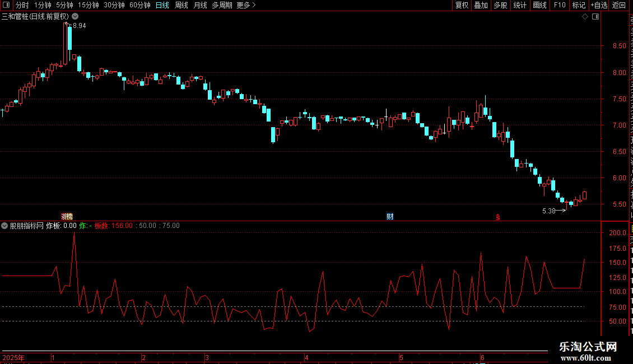This screenshot has width=633, height=364.
Task: Switch to 周线 weekly chart
Action: pos(181,5)
